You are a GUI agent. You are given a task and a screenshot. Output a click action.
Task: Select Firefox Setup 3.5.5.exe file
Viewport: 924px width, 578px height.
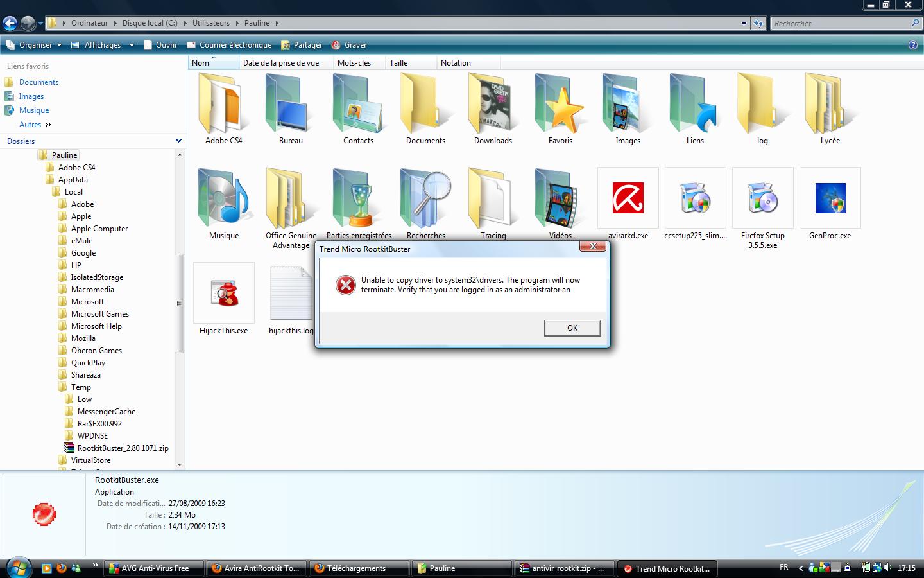[x=762, y=198]
